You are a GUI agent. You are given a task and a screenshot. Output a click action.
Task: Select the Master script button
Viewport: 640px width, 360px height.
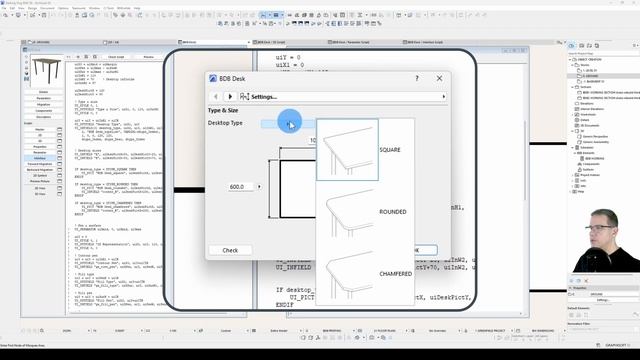click(x=40, y=129)
